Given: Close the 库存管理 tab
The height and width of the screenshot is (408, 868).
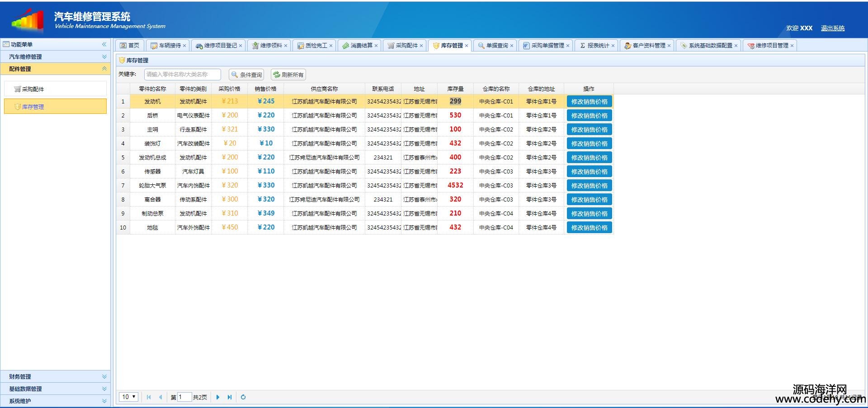Looking at the screenshot, I should tap(467, 46).
